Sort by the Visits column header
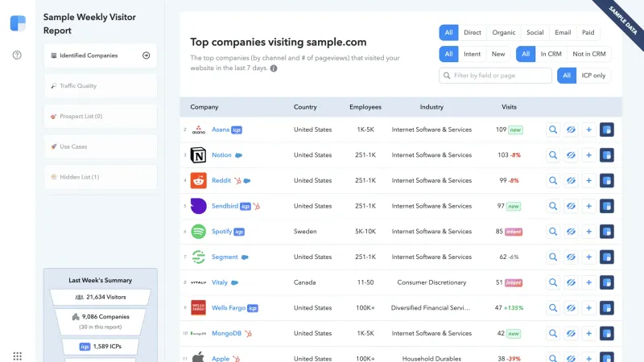This screenshot has height=362, width=644. [509, 107]
